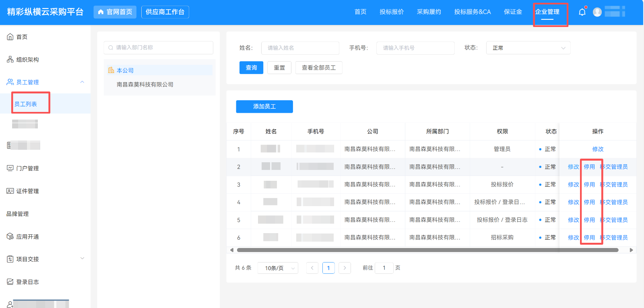This screenshot has height=308, width=644.
Task: Open 证件管理 in the sidebar
Action: [27, 191]
